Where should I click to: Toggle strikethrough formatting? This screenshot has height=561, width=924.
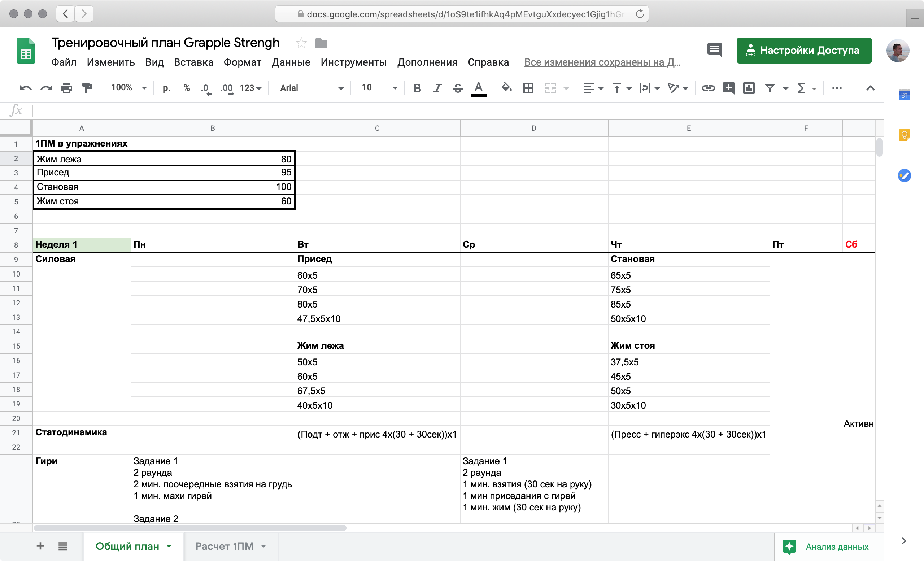pyautogui.click(x=458, y=88)
